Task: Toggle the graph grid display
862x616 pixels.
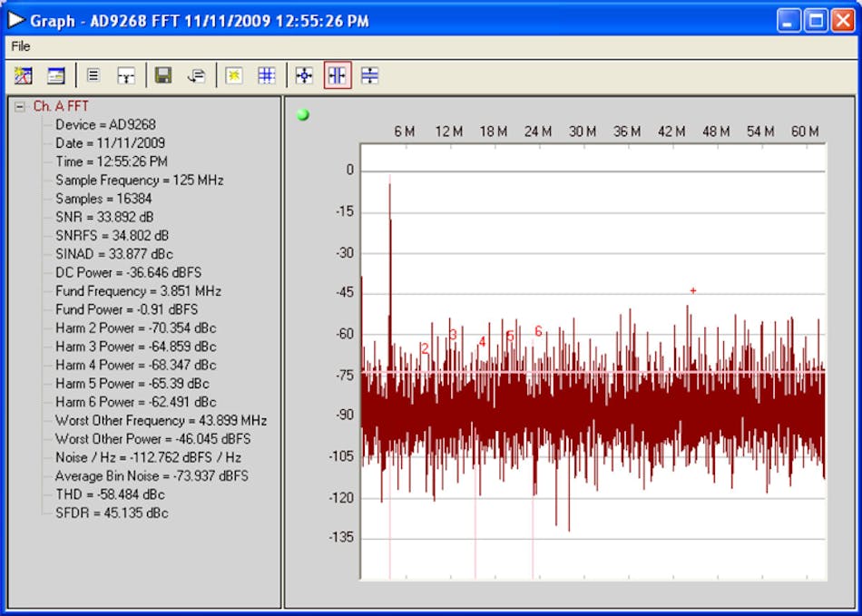Action: [x=267, y=75]
